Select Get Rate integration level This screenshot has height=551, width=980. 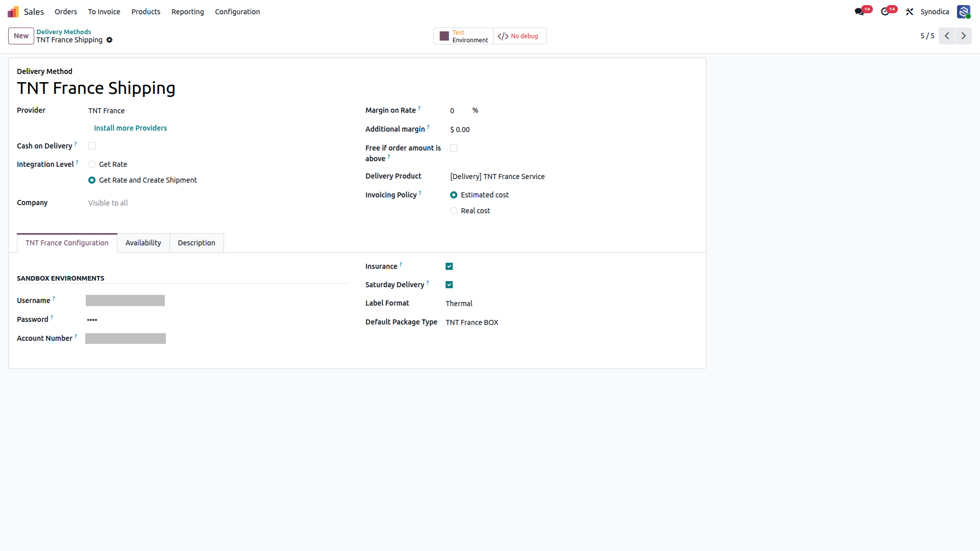tap(92, 164)
